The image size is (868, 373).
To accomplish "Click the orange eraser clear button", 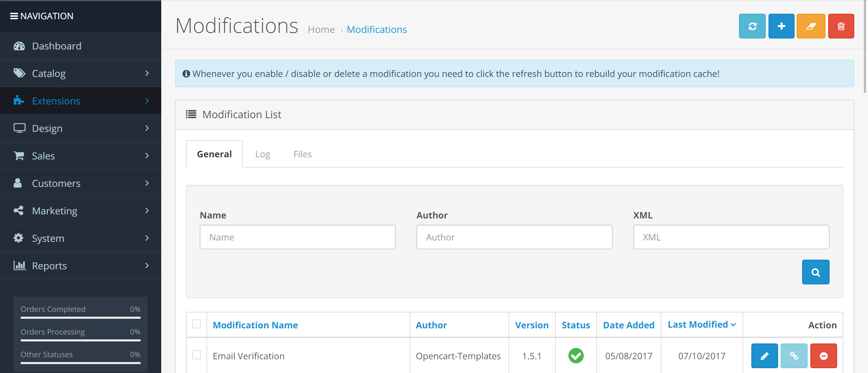I will click(811, 26).
